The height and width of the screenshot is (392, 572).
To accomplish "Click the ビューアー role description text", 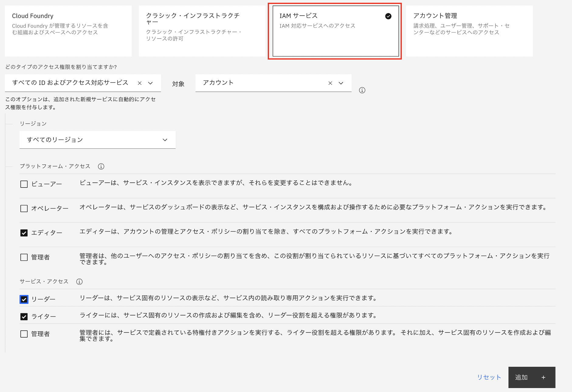I will pos(216,183).
